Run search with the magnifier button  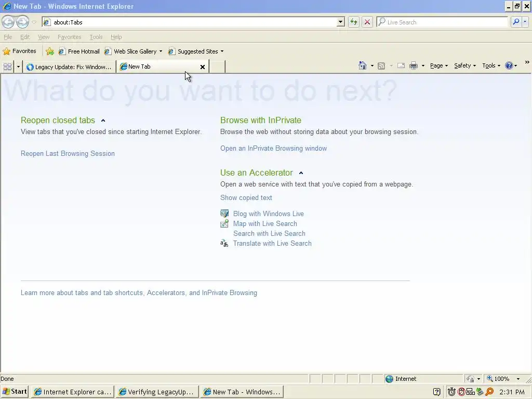tap(516, 22)
